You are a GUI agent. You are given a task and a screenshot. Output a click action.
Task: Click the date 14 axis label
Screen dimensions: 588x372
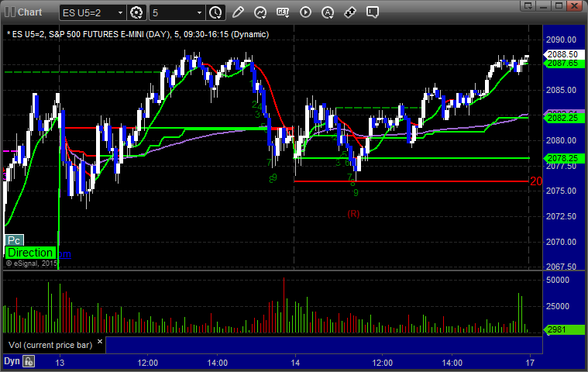tap(295, 363)
